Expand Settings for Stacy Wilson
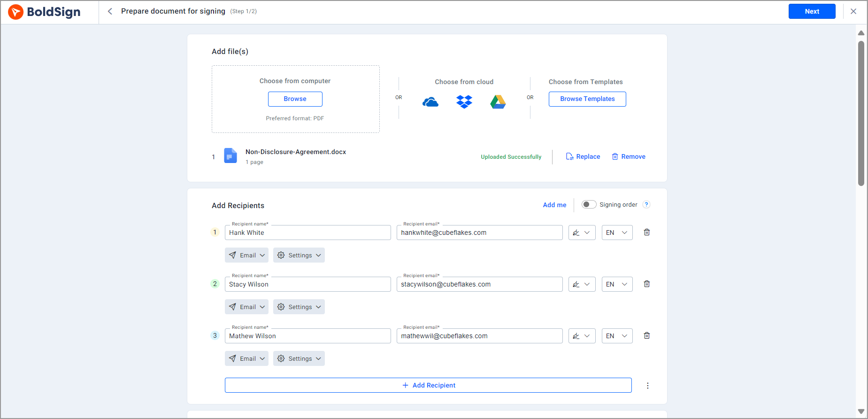The height and width of the screenshot is (419, 868). click(x=299, y=307)
